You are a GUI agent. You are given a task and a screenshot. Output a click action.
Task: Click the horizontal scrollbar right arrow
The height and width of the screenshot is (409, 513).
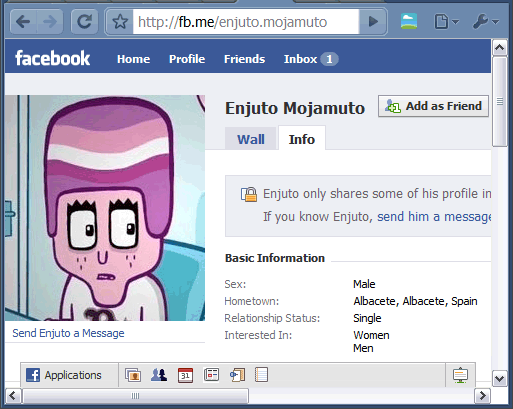[482, 396]
